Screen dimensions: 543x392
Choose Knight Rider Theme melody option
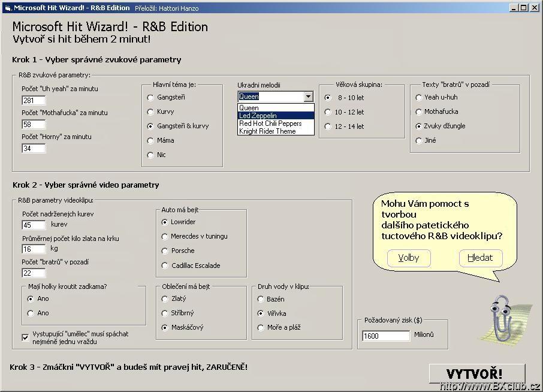coord(276,131)
